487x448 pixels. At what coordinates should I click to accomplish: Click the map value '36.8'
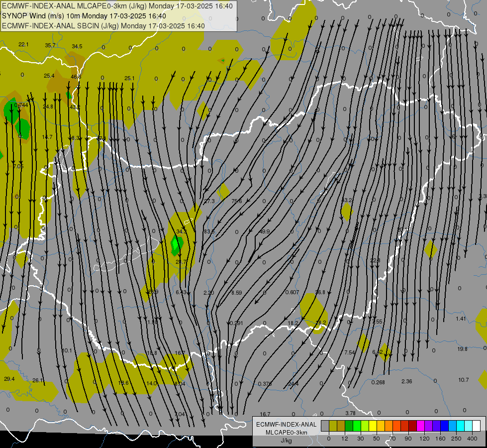coord(320,292)
